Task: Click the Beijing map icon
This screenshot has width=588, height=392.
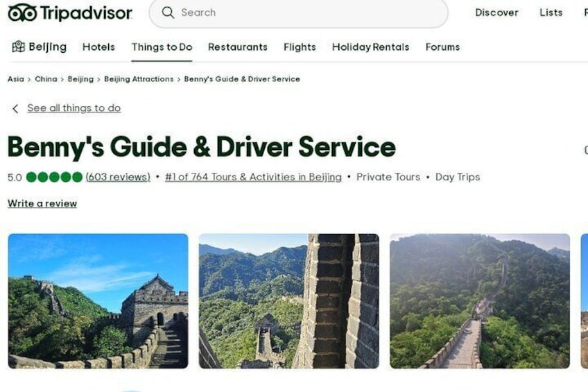Action: pos(18,47)
